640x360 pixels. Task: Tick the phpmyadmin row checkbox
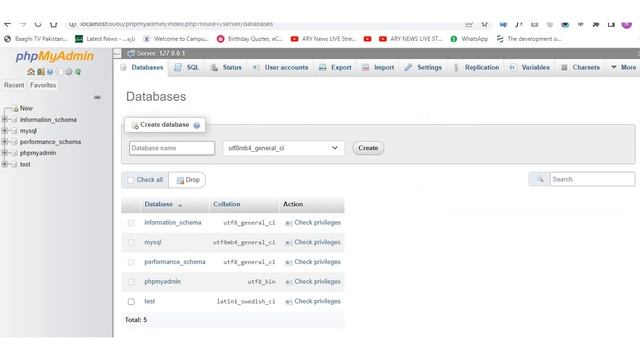[131, 282]
